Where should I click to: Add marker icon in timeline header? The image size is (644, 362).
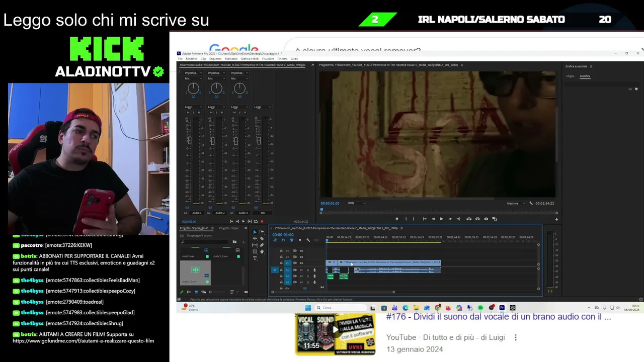[300, 240]
